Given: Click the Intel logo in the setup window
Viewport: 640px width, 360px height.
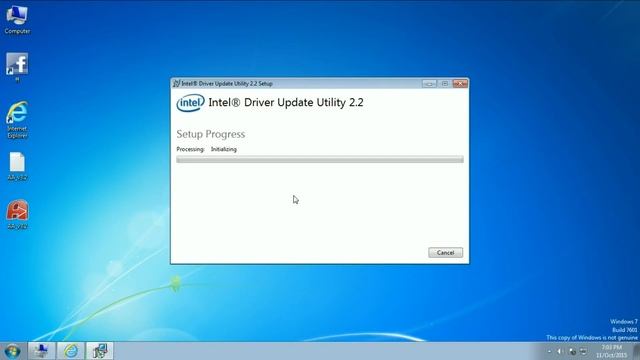Looking at the screenshot, I should (x=190, y=103).
